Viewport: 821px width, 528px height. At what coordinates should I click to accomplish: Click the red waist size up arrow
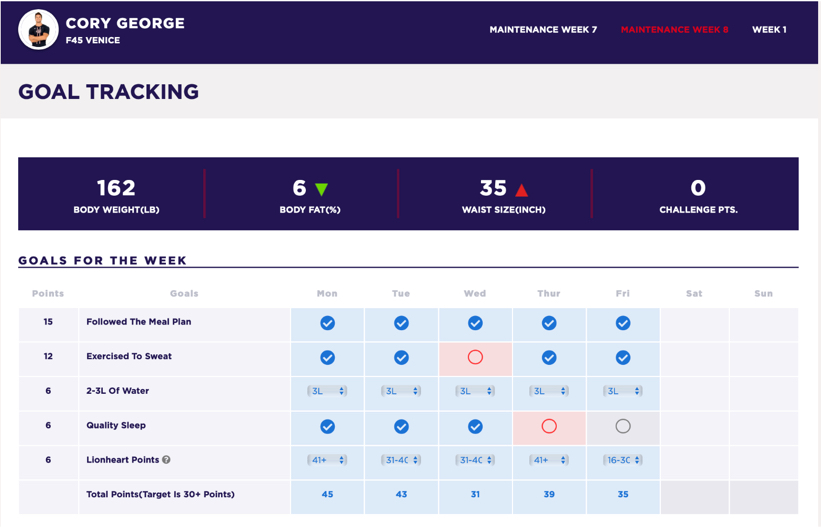[x=522, y=190]
